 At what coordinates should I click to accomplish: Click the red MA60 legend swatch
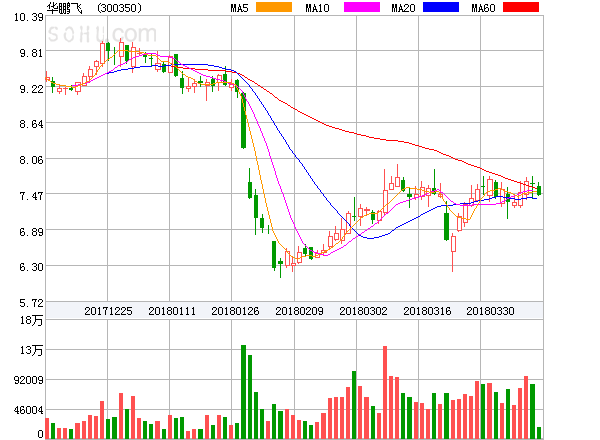521,7
